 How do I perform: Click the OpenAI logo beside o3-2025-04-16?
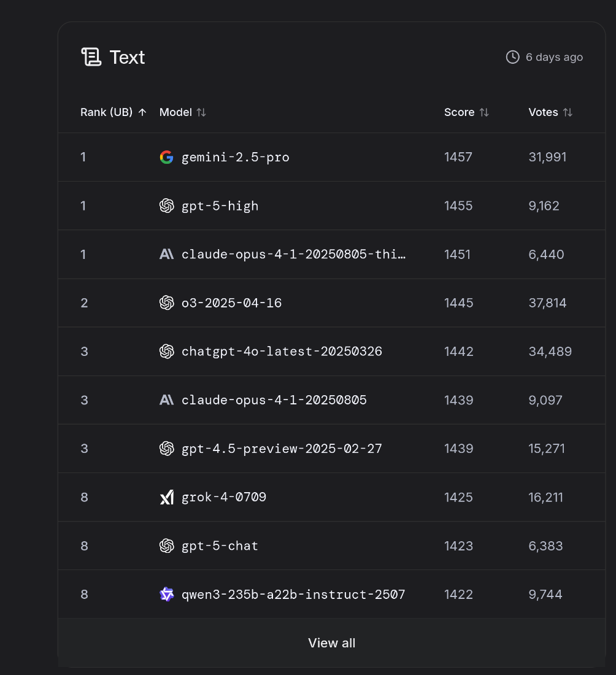pyautogui.click(x=167, y=303)
